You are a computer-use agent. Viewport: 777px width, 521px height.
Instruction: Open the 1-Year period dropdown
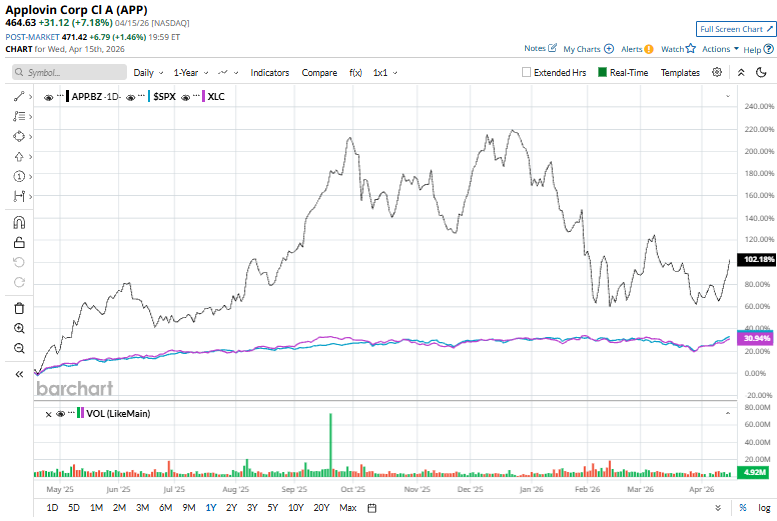click(x=191, y=72)
